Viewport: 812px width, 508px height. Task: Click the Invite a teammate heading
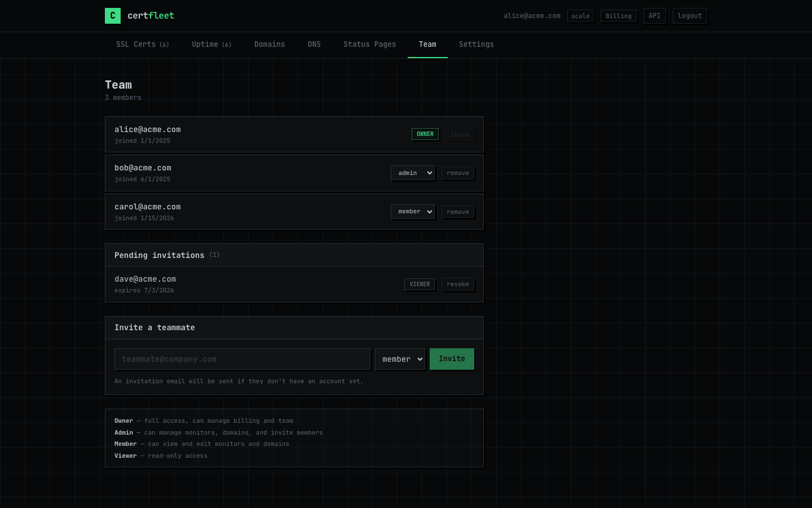pos(155,327)
